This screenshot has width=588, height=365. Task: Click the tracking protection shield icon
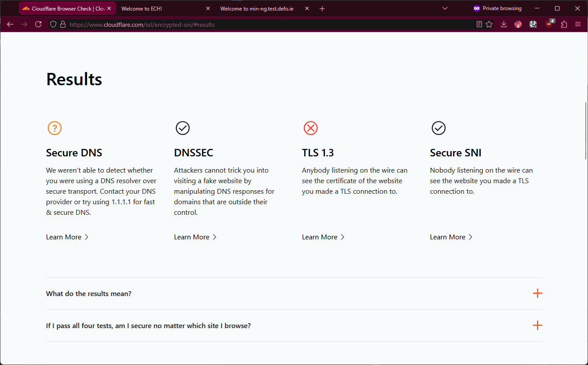tap(53, 25)
